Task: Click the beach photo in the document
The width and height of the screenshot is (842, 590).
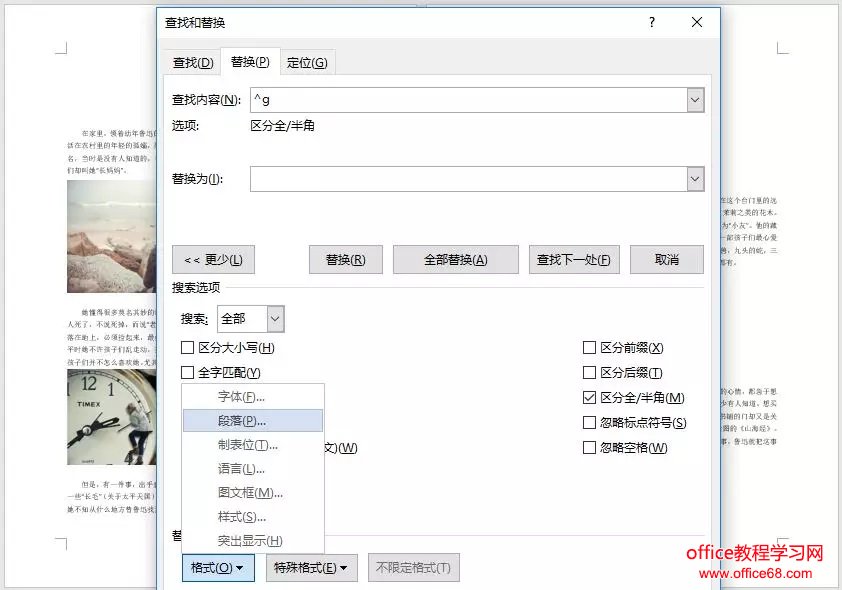Action: 112,236
